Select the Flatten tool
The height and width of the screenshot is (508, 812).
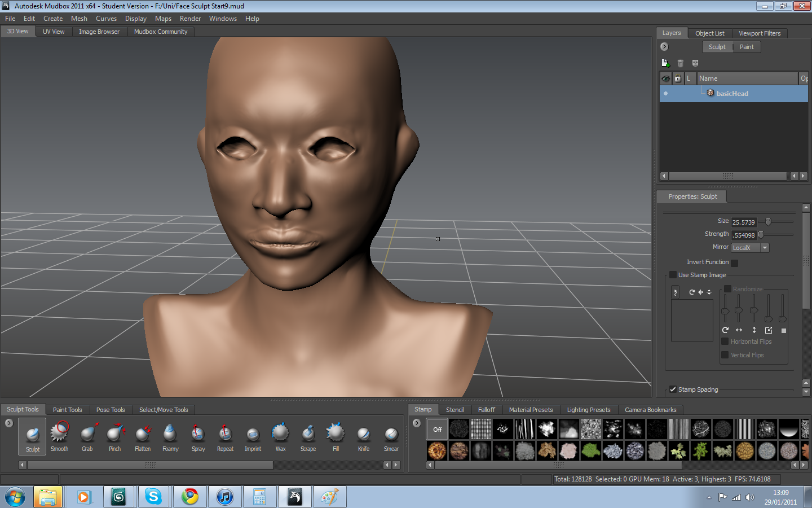143,436
